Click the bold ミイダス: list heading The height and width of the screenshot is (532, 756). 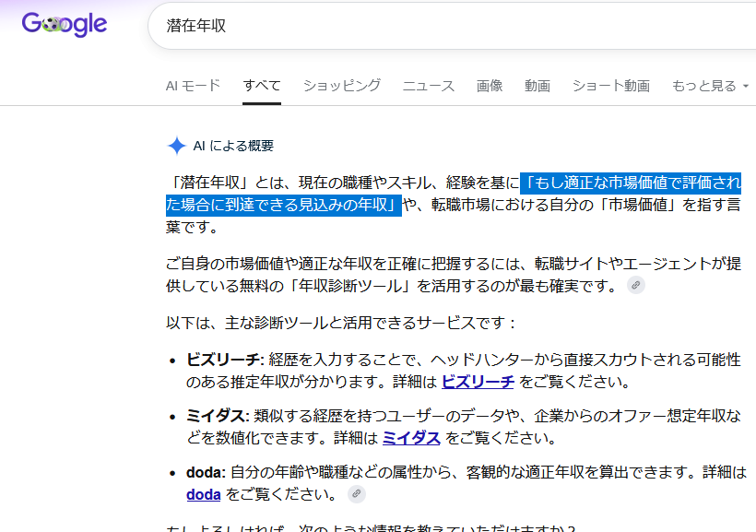(218, 416)
